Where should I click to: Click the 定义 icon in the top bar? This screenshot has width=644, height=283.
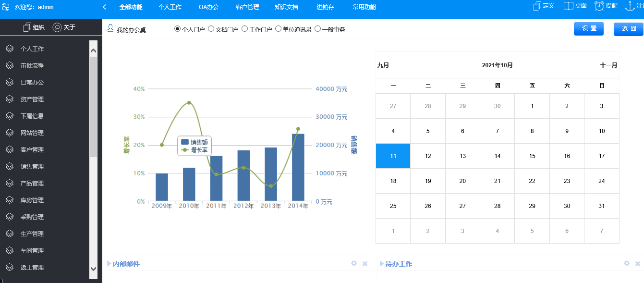[x=537, y=6]
